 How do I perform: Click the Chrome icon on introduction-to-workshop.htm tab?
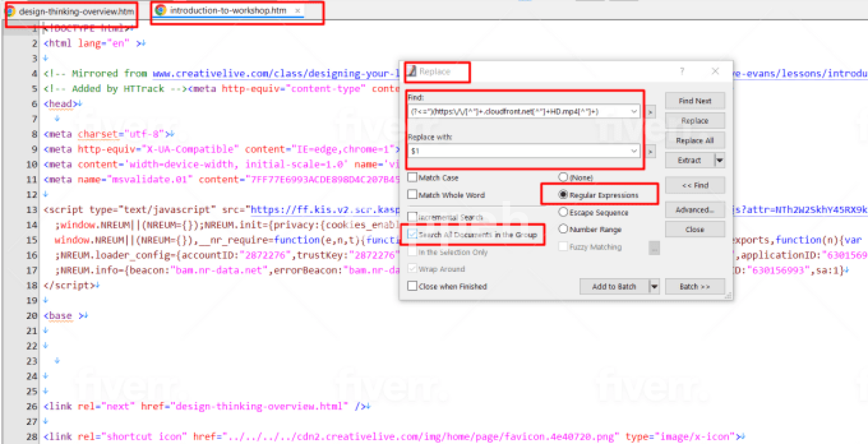160,10
